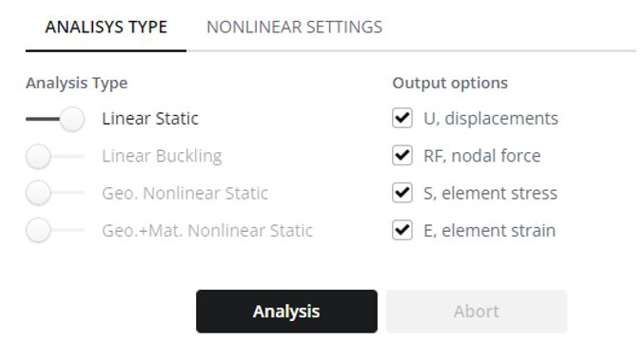This screenshot has width=644, height=342.
Task: Select the ANALISYS TYPE tab
Action: [x=106, y=27]
